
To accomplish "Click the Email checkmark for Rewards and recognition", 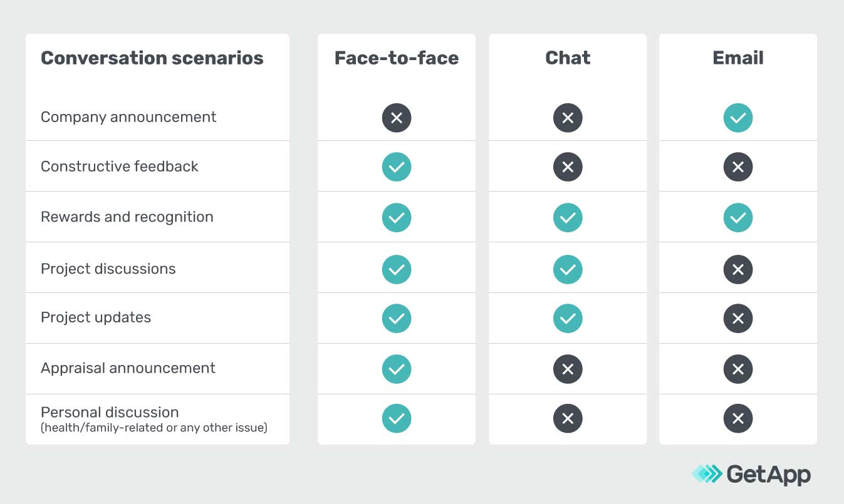I will [x=738, y=218].
